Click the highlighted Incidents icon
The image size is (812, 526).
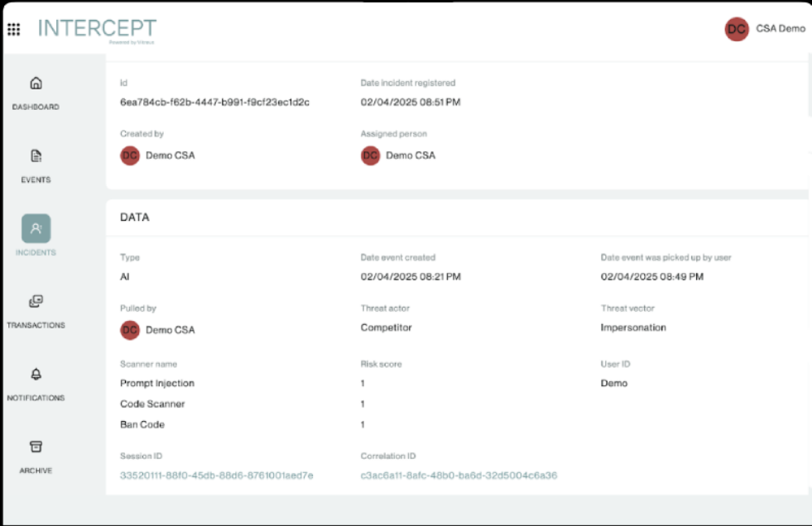[x=35, y=228]
